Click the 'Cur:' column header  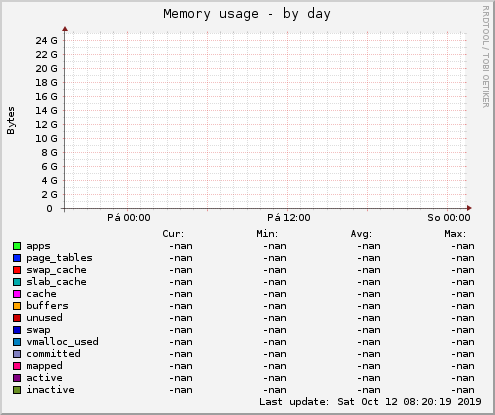pos(173,234)
